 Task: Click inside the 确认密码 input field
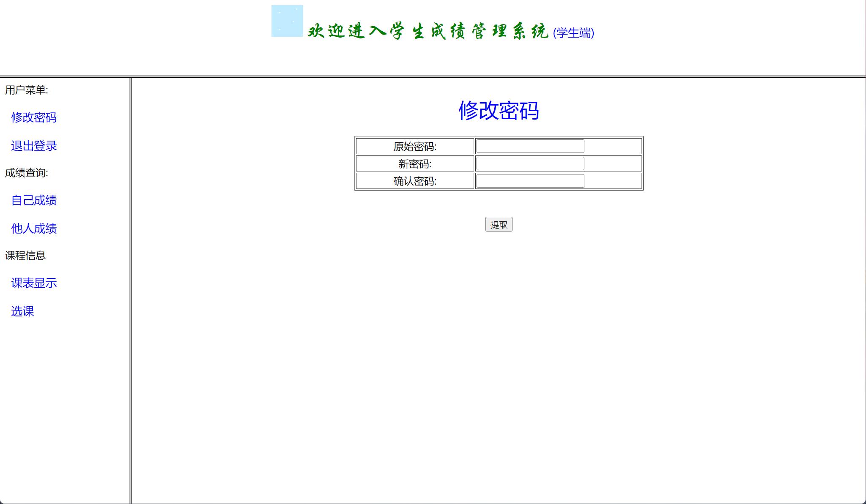point(529,181)
